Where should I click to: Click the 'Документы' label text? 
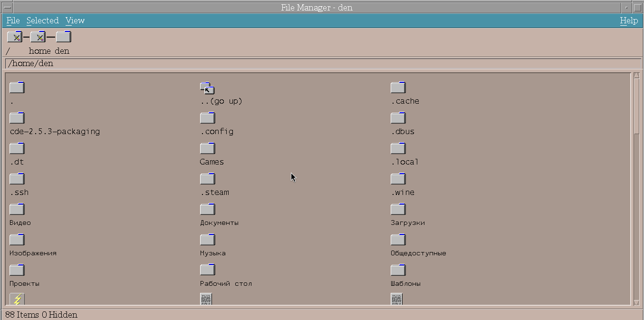pyautogui.click(x=219, y=223)
